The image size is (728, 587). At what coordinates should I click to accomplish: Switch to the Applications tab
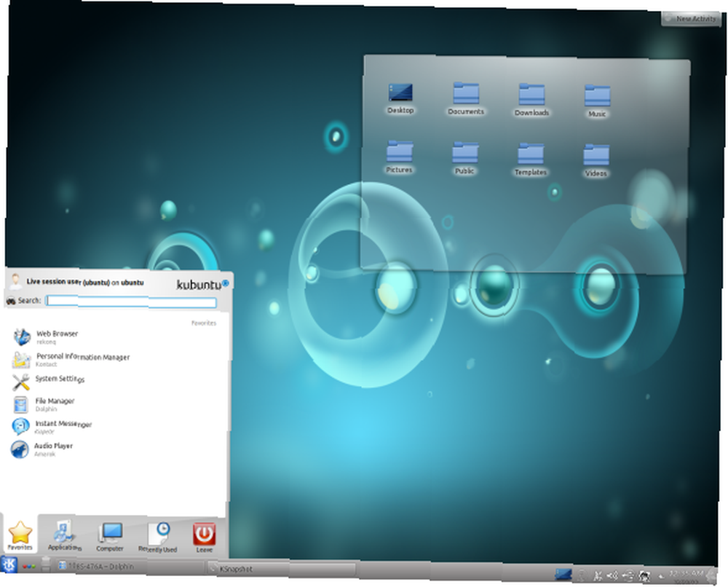(64, 535)
